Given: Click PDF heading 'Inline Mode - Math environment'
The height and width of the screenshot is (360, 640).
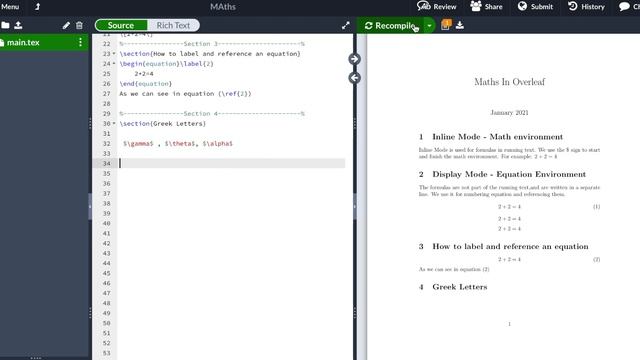Looking at the screenshot, I should point(497,137).
